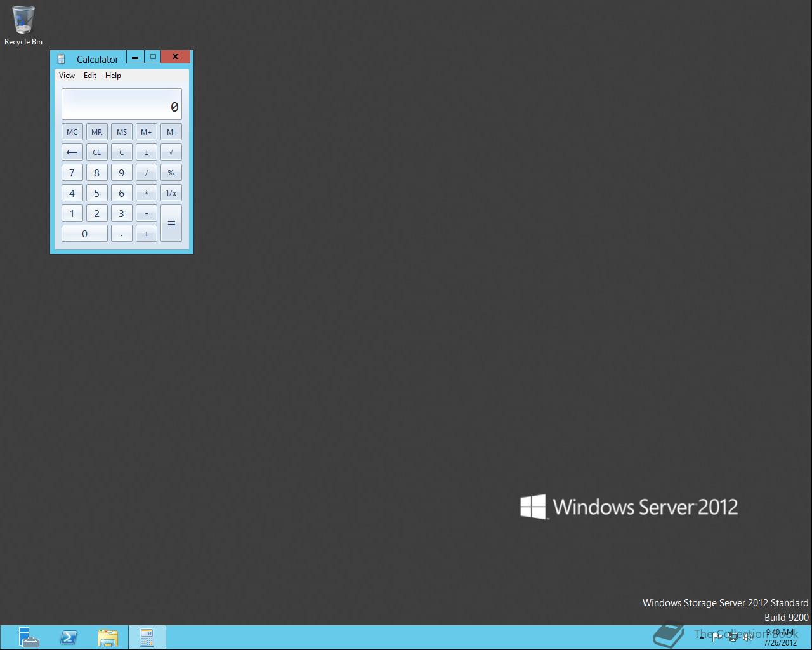Toggle sign with the ± button
Screen dimensions: 812x650
pyautogui.click(x=147, y=152)
